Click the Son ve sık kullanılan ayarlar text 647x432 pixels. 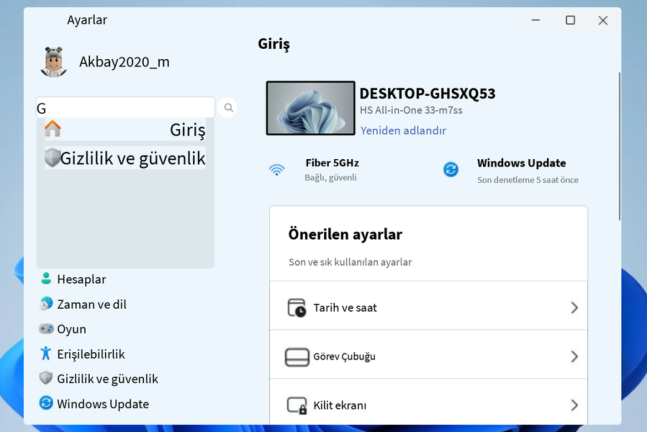click(350, 262)
